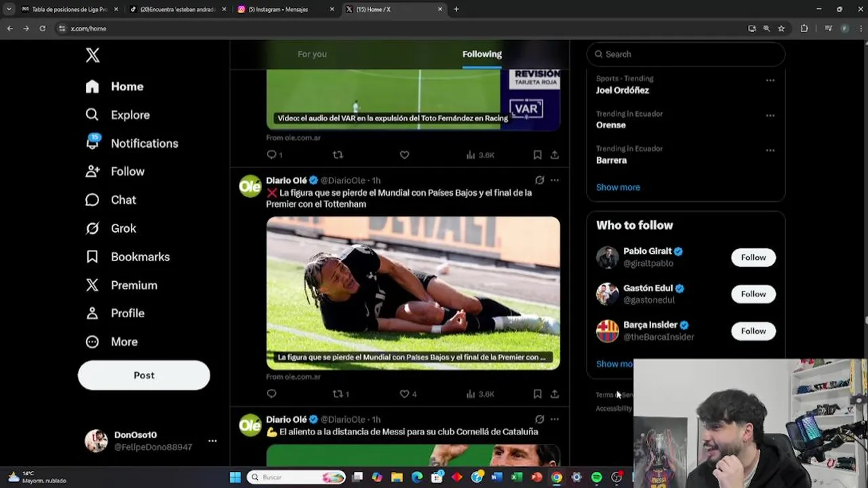Open Barrera trending topic

[x=612, y=161]
